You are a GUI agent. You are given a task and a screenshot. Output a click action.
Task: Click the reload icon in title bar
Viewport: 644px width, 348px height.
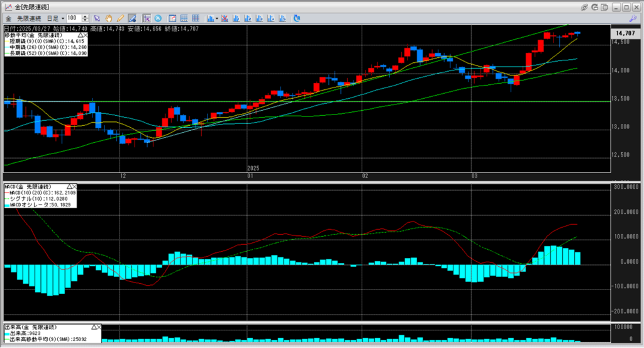[594, 6]
